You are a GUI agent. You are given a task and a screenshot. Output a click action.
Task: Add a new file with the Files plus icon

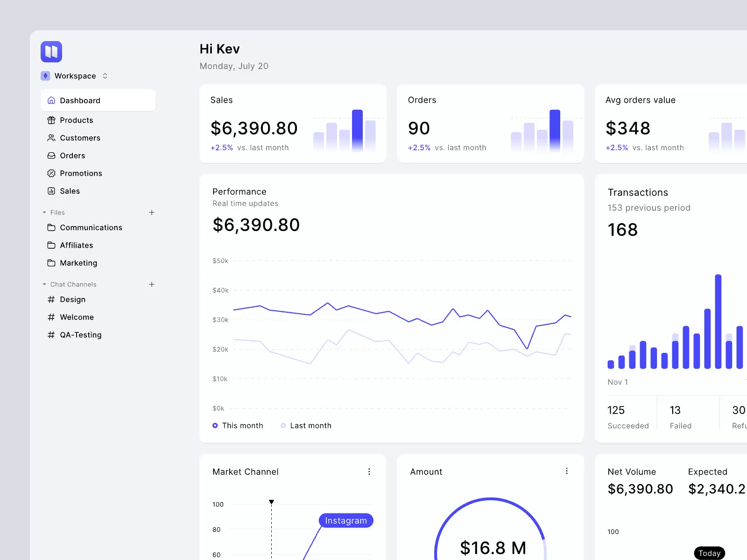click(152, 213)
